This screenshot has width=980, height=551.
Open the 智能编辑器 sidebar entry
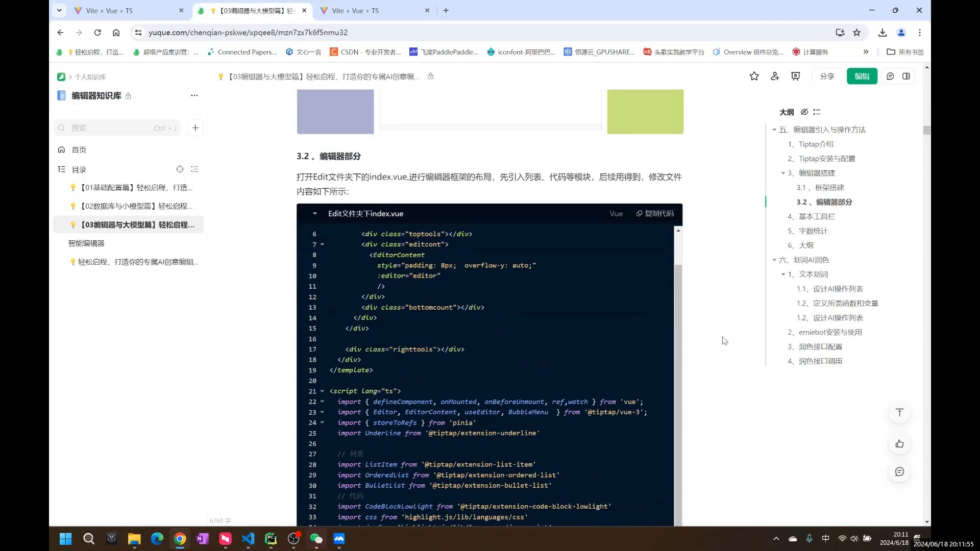click(86, 243)
